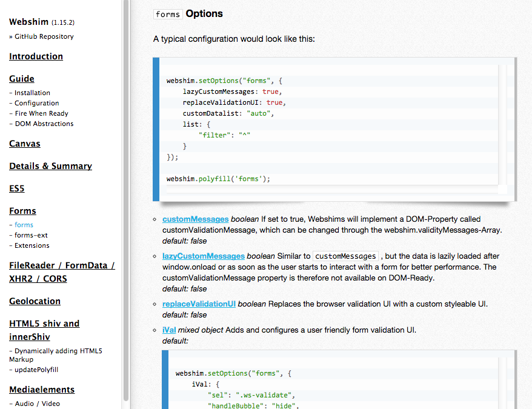The width and height of the screenshot is (532, 409).
Task: Click the text 'A typical configuration would look like this:'
Action: (234, 39)
